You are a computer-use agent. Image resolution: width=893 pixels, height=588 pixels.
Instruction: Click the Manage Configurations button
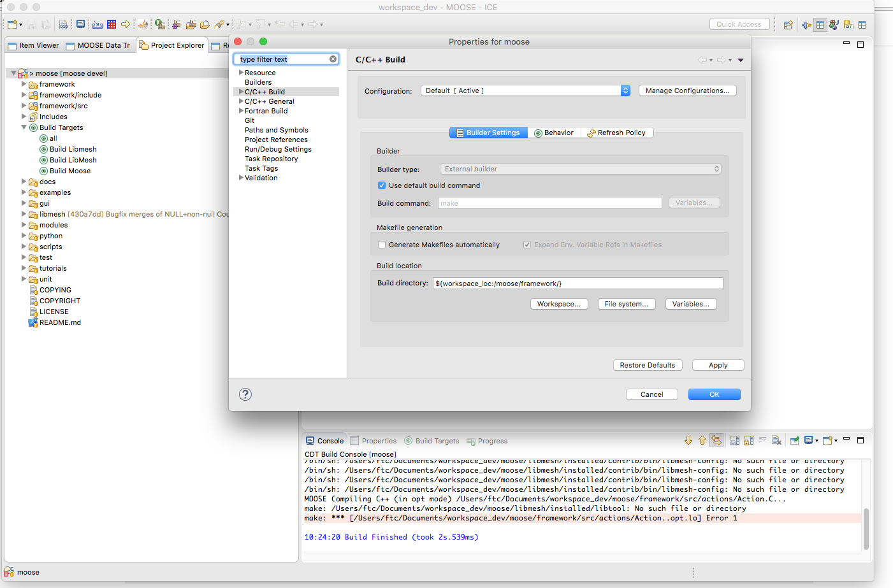coord(688,90)
